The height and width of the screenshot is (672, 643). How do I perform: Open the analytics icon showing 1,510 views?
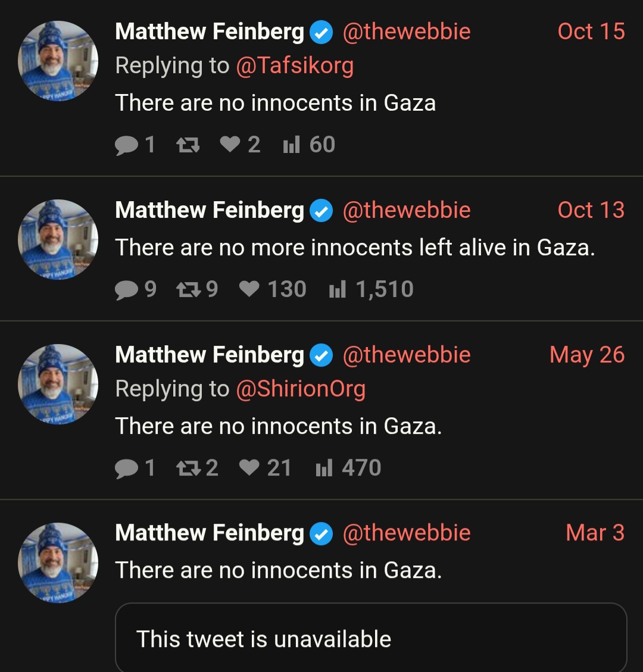point(337,289)
